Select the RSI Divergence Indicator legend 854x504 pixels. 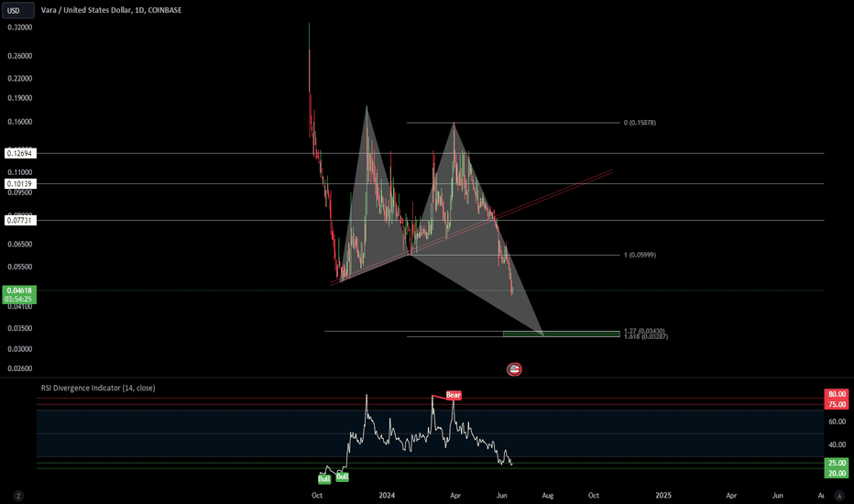pos(98,388)
